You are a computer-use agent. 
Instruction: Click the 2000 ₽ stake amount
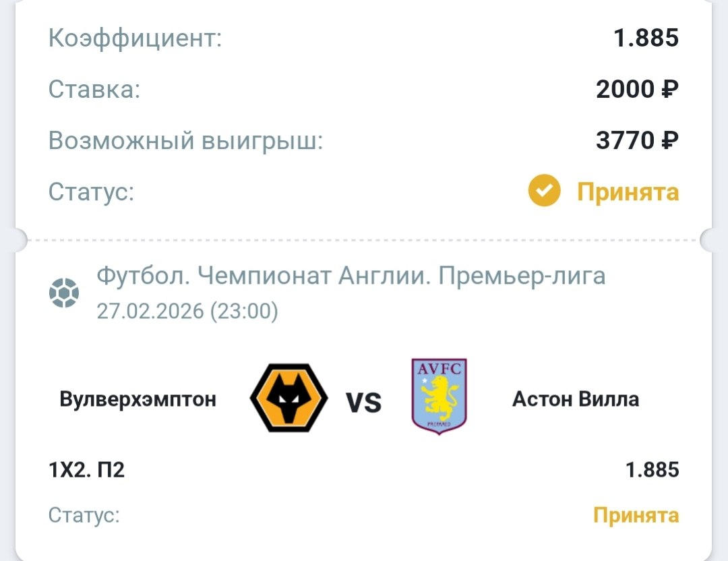pos(637,89)
